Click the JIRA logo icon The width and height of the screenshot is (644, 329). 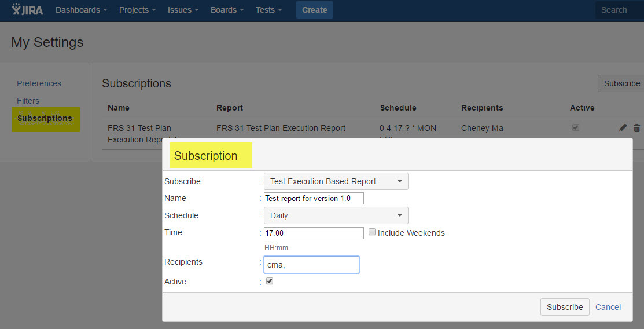[27, 10]
